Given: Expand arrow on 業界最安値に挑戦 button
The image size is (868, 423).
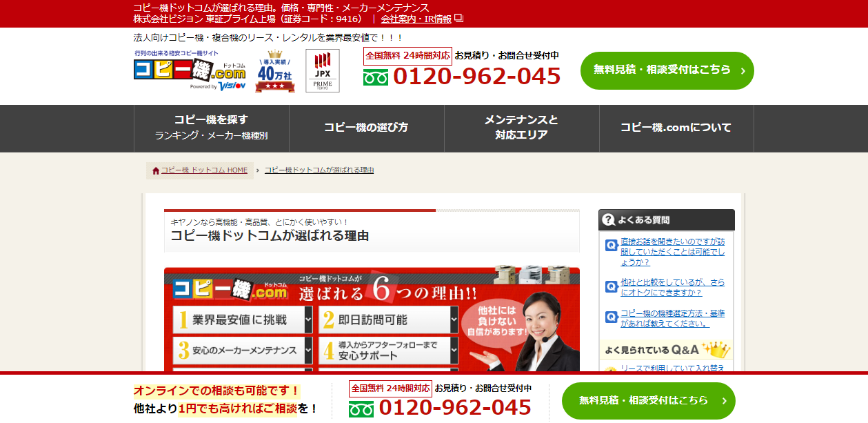Looking at the screenshot, I should pos(308,320).
